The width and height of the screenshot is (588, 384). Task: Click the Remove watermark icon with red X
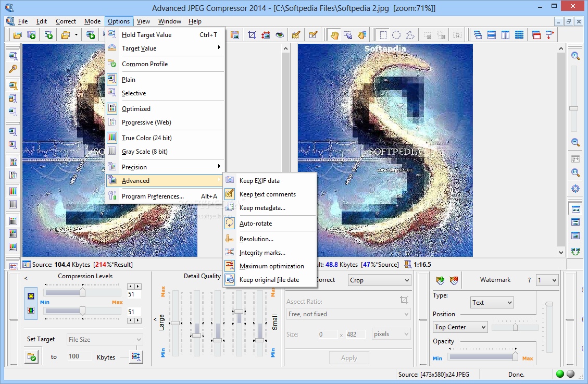pos(454,280)
